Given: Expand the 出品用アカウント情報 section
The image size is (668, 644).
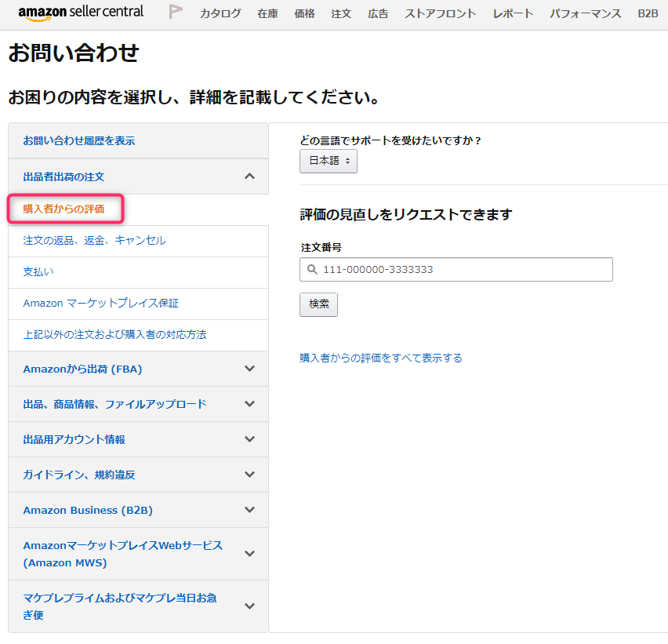Looking at the screenshot, I should [x=249, y=439].
